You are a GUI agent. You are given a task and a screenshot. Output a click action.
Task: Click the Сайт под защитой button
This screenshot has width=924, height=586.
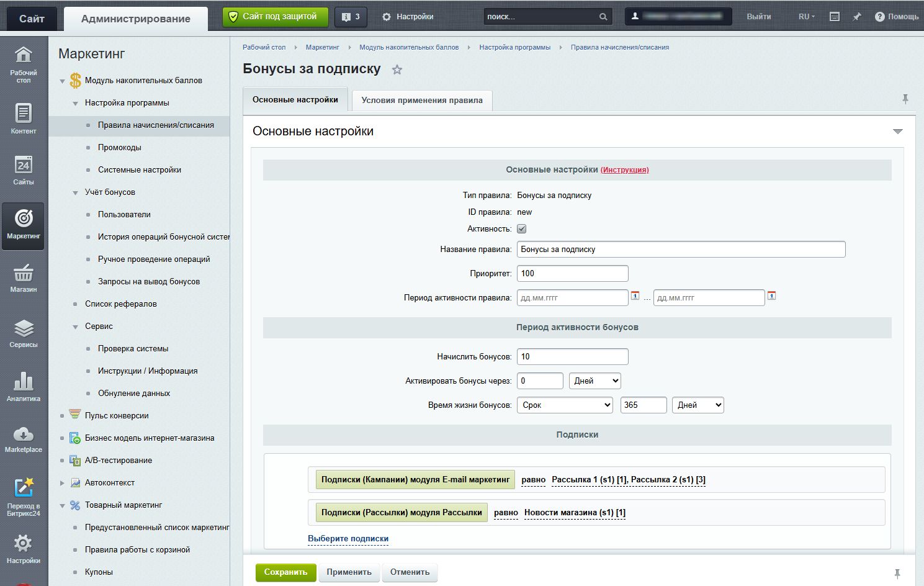point(275,17)
